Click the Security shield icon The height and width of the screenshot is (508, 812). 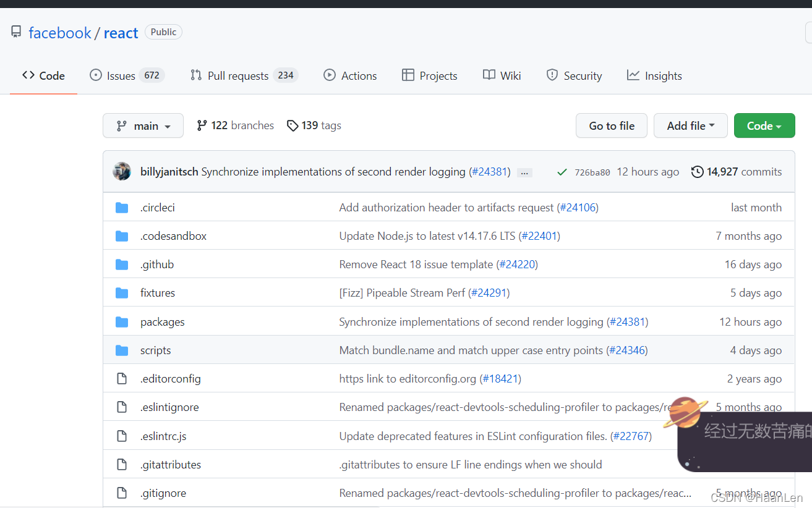coord(552,75)
